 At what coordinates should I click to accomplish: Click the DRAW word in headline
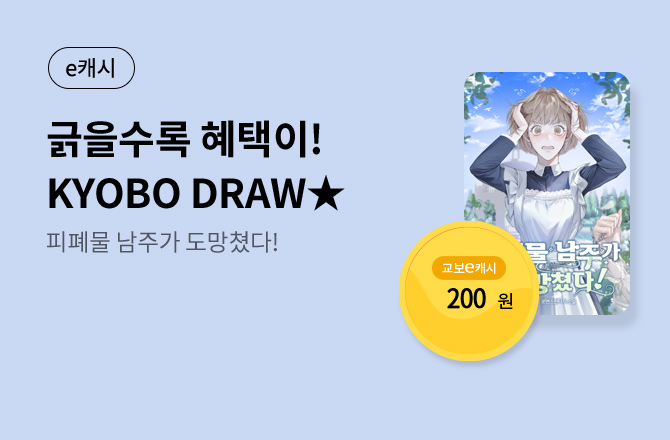point(248,194)
